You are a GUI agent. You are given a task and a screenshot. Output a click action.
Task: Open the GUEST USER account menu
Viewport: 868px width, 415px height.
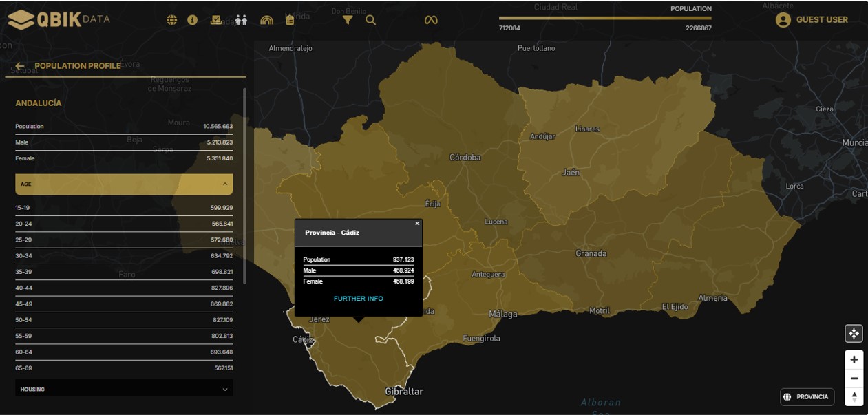click(x=812, y=20)
